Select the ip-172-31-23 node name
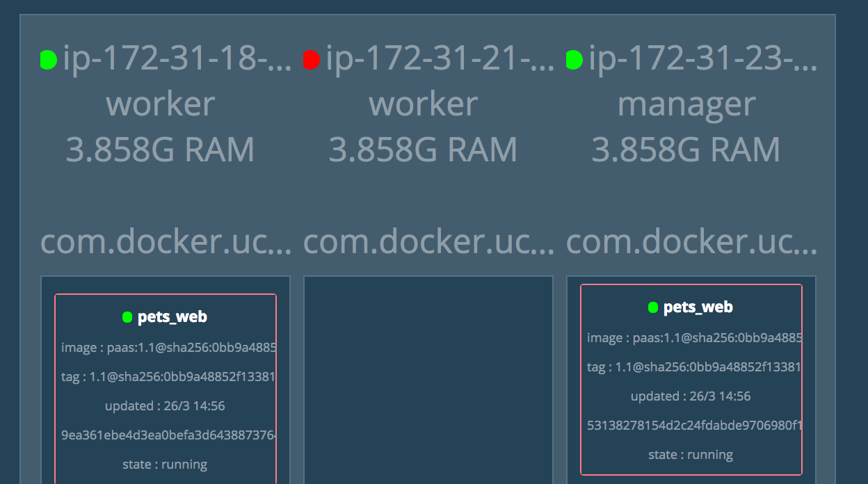868x484 pixels. coord(702,60)
